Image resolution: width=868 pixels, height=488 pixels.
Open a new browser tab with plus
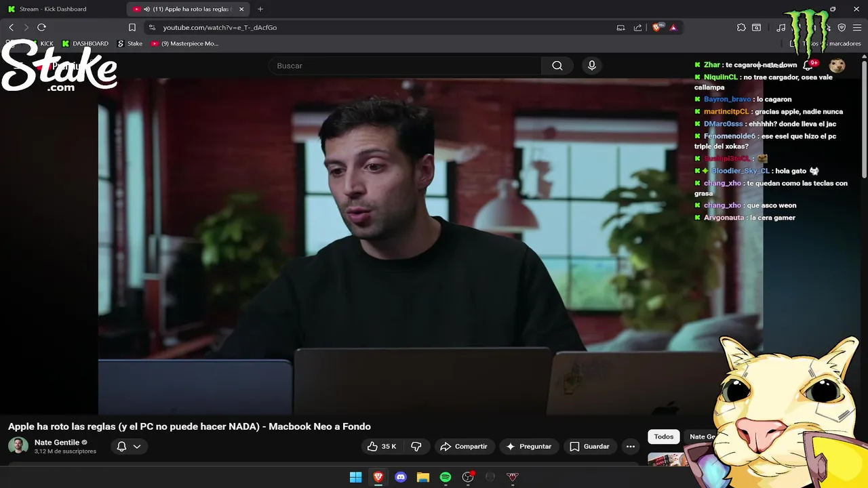coord(260,9)
